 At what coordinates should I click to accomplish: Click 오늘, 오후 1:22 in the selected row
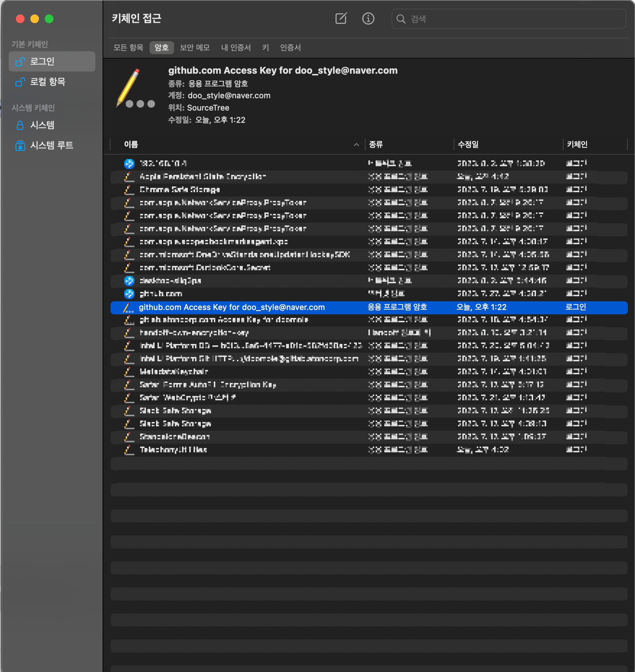481,307
